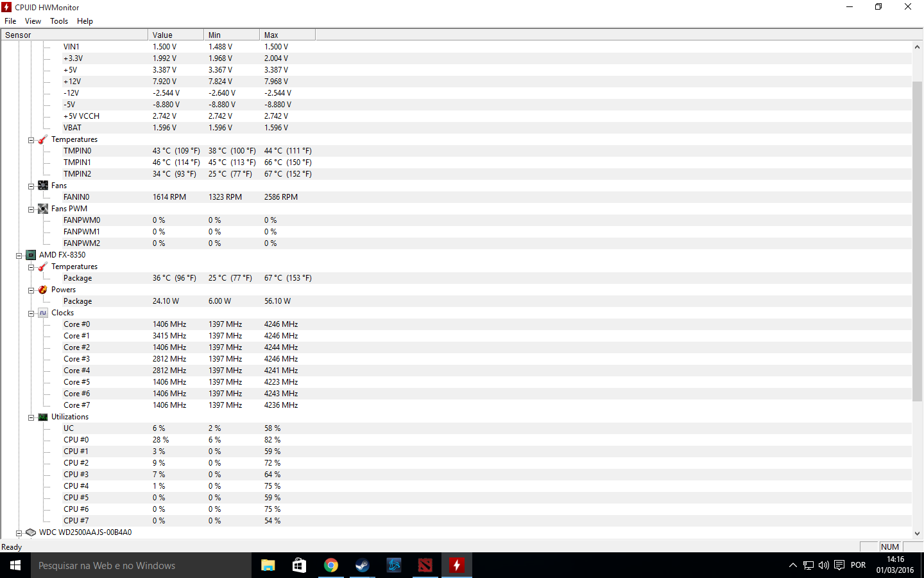924x578 pixels.
Task: Open the network status tray icon
Action: 809,565
